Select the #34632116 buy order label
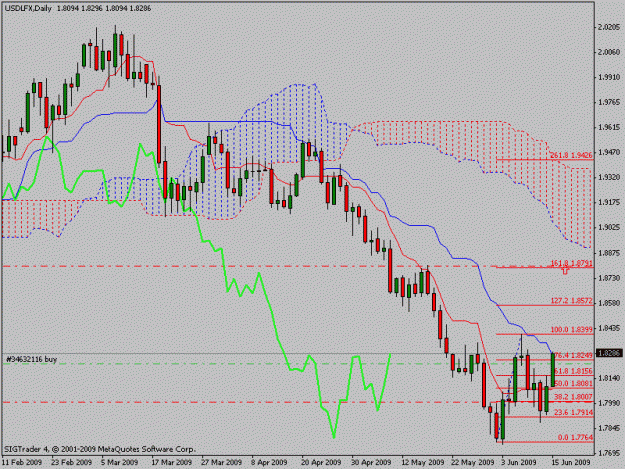This screenshot has height=469, width=625. pos(32,359)
